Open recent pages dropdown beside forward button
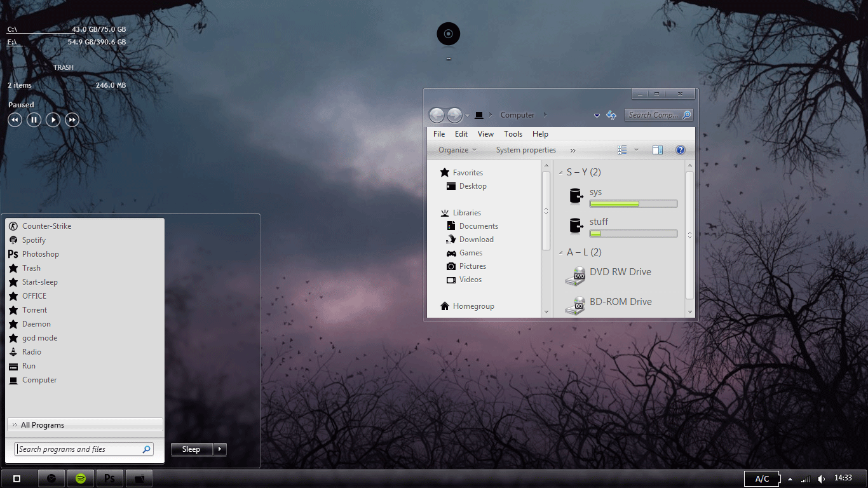Screen dimensions: 868x488 click(x=468, y=116)
